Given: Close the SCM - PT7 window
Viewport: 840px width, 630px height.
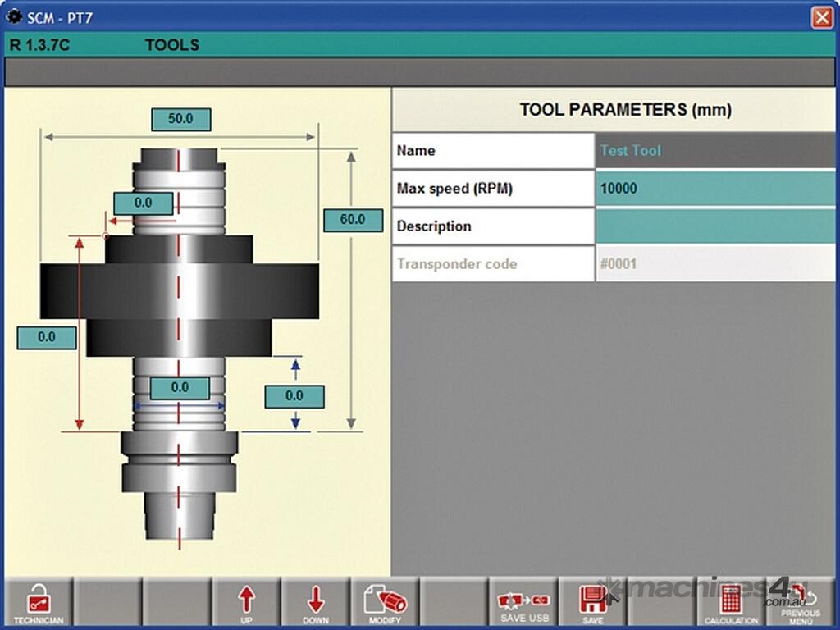Looking at the screenshot, I should coord(821,17).
